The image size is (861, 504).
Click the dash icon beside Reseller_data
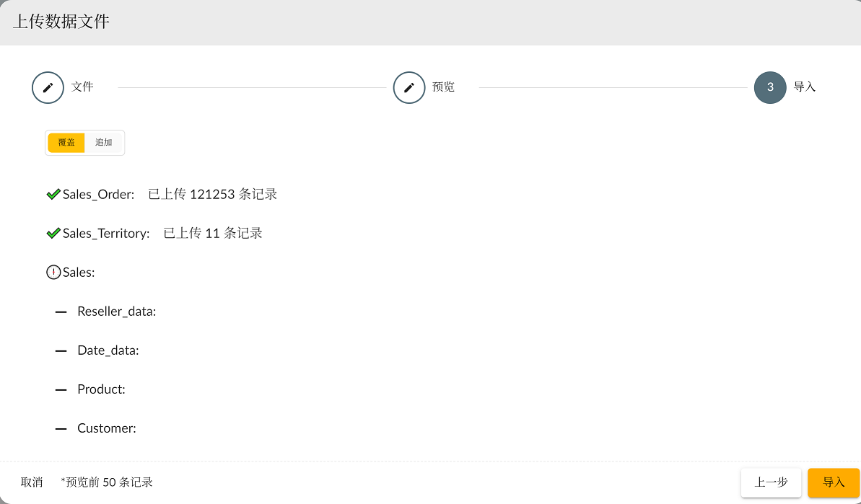click(x=61, y=311)
